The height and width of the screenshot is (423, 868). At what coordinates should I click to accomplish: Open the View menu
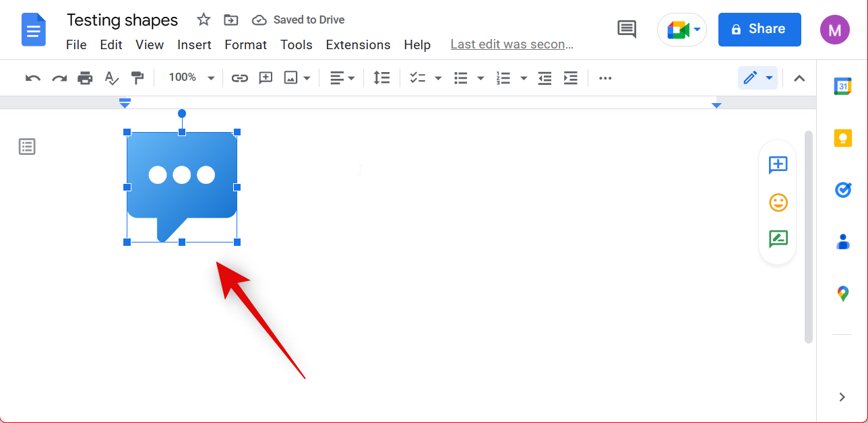tap(150, 45)
